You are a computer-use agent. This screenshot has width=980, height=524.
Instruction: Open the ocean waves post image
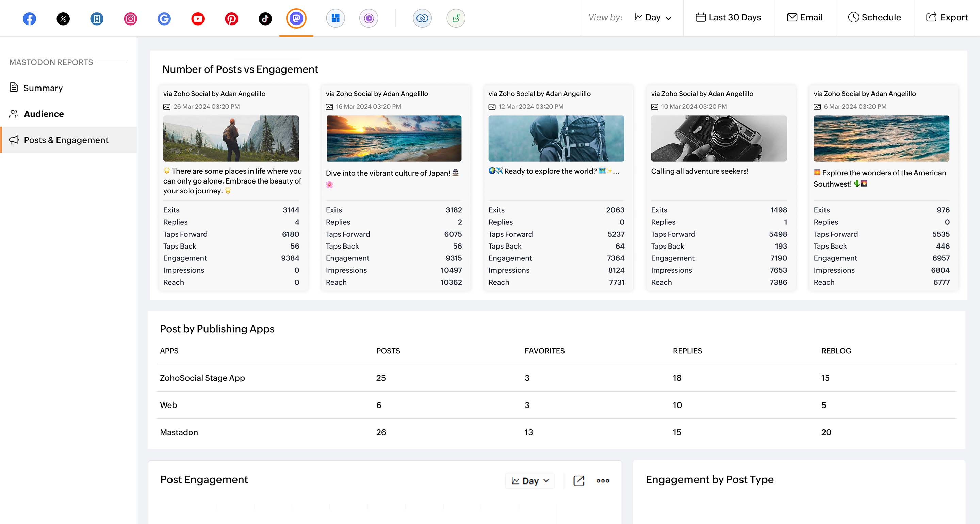point(881,139)
